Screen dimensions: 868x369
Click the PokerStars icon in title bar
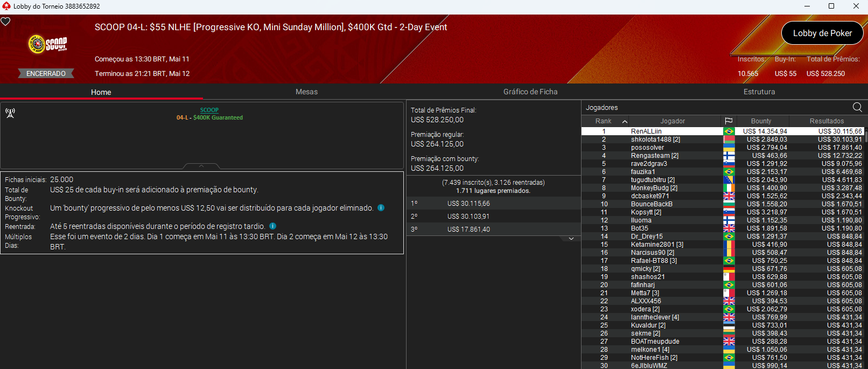pyautogui.click(x=6, y=6)
